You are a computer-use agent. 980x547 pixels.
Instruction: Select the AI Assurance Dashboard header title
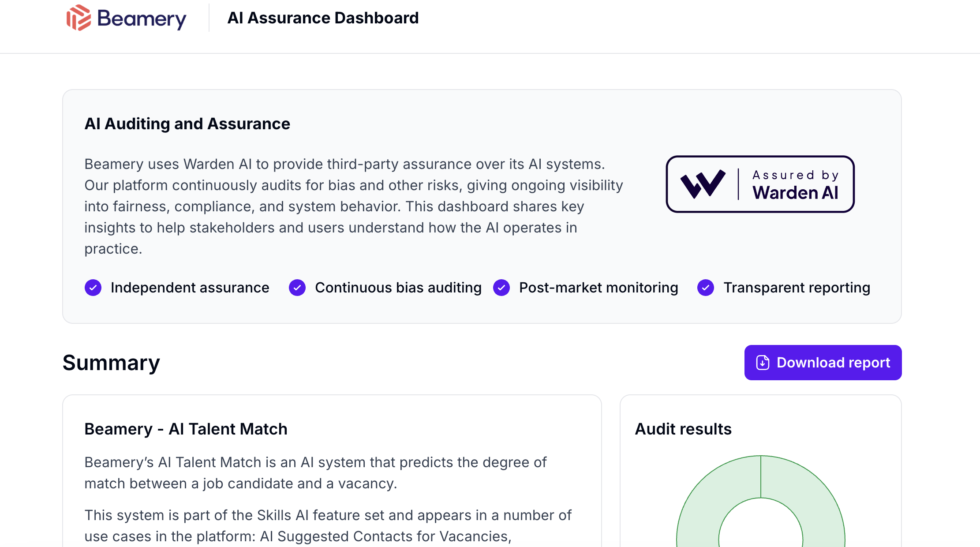323,18
